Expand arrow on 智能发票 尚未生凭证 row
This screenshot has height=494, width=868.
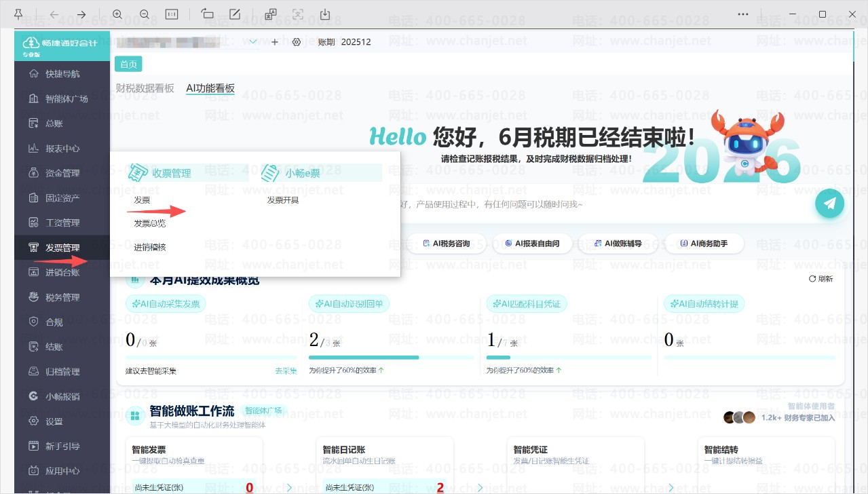[290, 487]
